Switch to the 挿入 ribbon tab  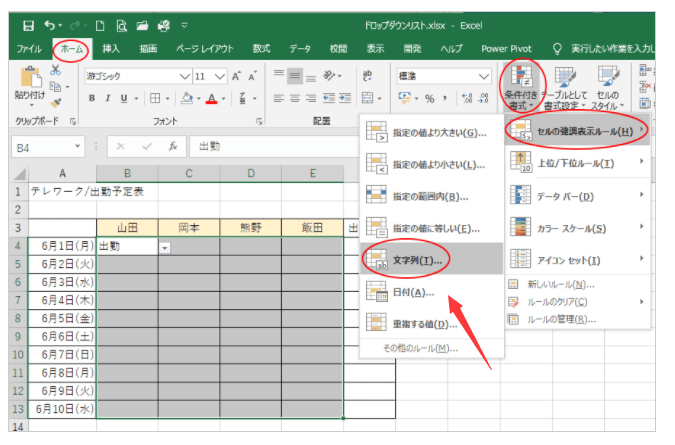(x=111, y=47)
